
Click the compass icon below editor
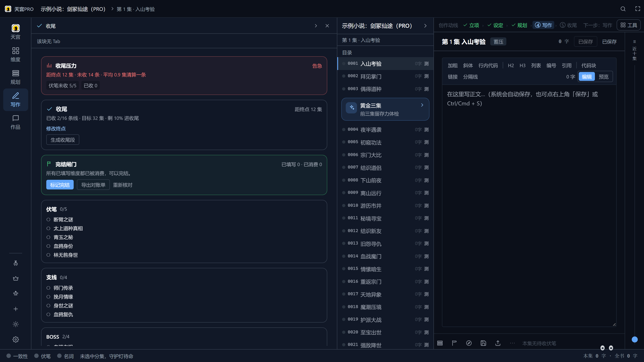point(469,343)
